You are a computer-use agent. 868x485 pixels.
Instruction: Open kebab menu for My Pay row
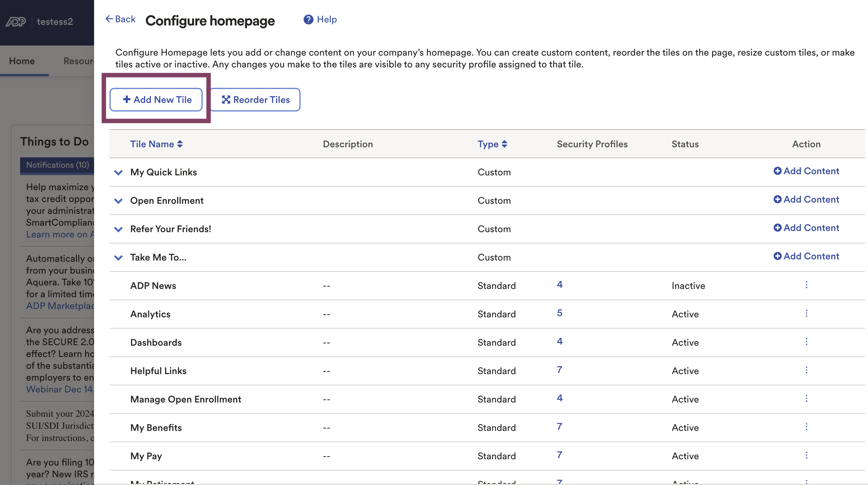pos(806,455)
